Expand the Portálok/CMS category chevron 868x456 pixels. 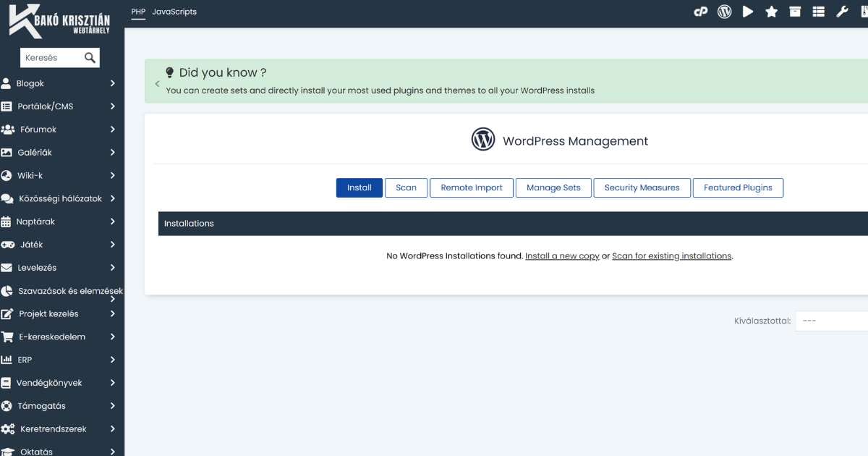pos(113,106)
